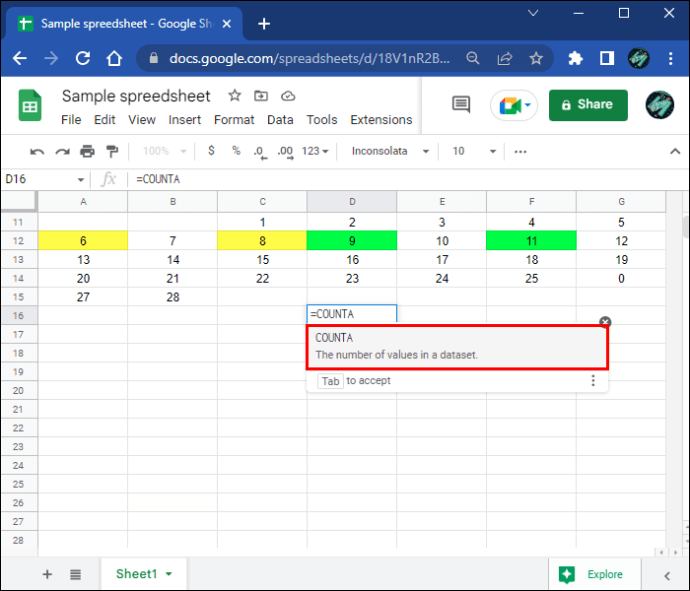
Task: Open the Extensions menu
Action: (381, 120)
